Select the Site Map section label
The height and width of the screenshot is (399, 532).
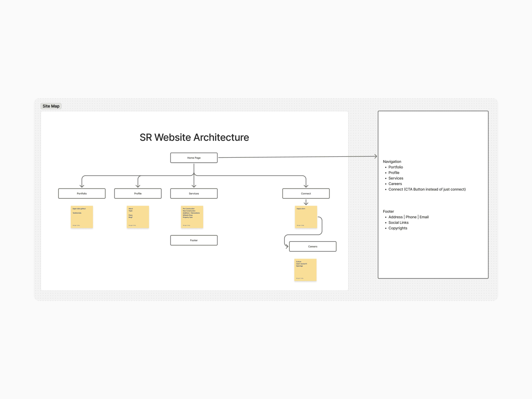[51, 106]
